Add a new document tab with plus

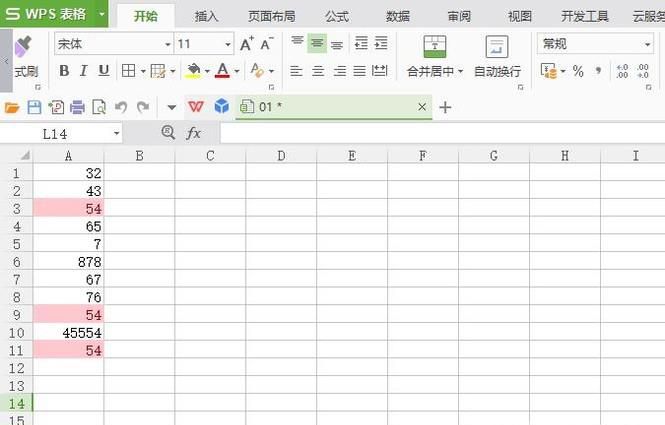[445, 107]
